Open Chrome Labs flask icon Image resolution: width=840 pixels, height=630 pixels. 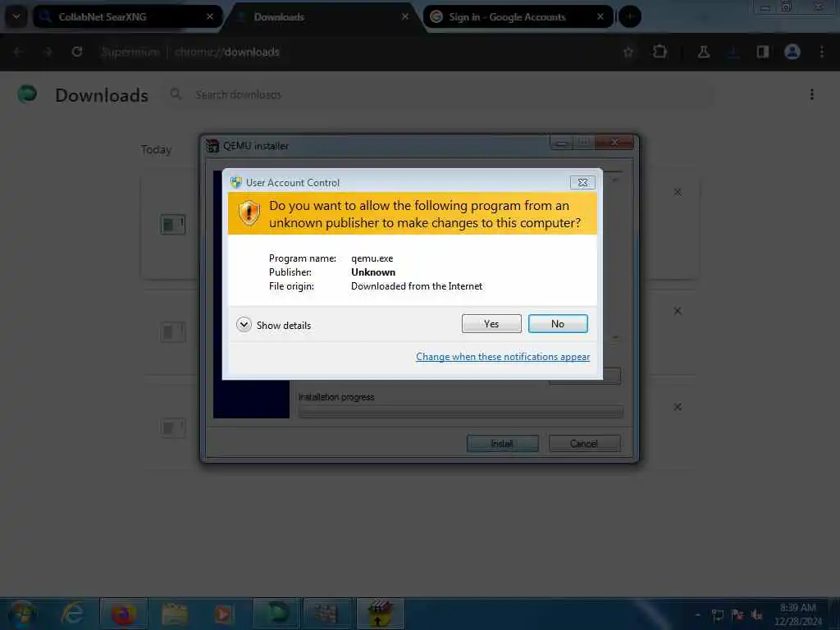click(703, 52)
